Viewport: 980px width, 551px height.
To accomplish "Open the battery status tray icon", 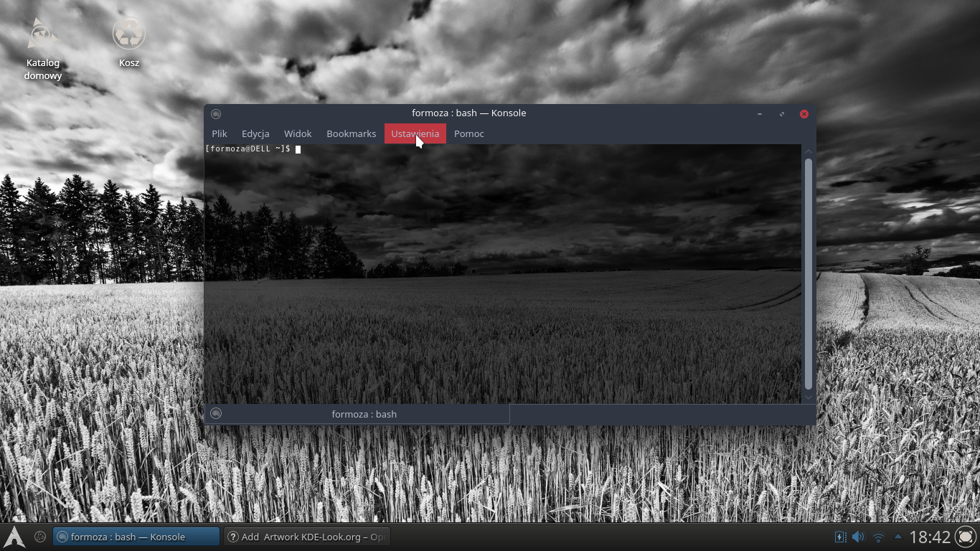I will (840, 537).
